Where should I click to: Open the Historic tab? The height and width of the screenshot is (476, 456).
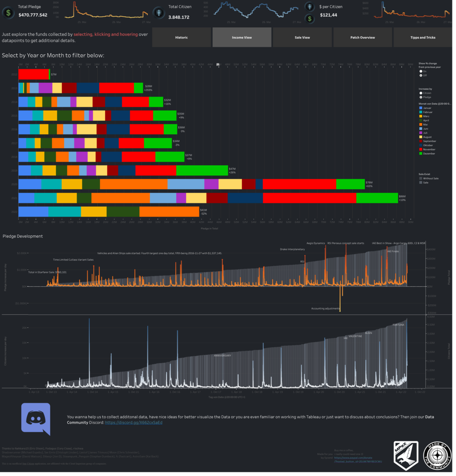click(182, 38)
